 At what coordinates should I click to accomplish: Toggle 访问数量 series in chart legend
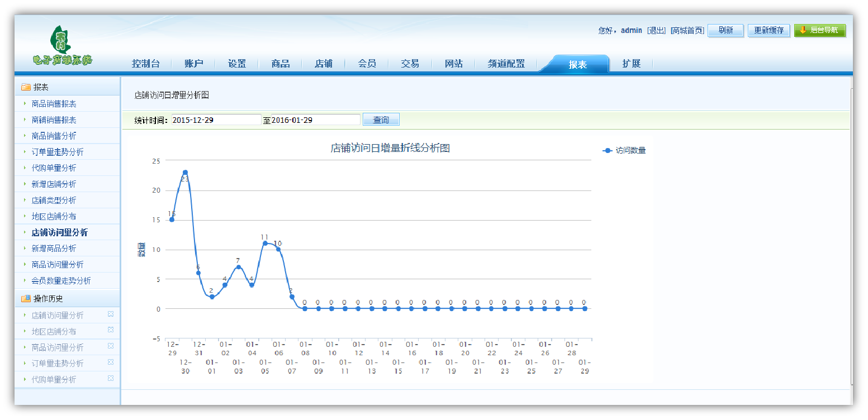coord(624,150)
